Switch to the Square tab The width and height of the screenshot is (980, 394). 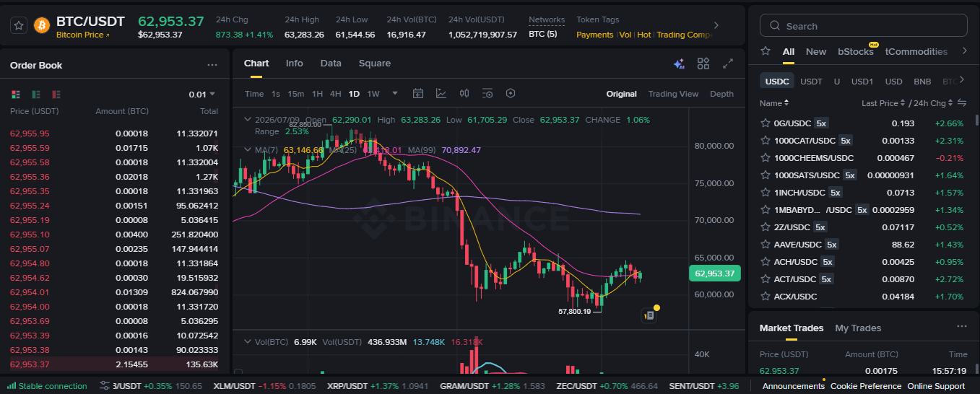pos(375,64)
